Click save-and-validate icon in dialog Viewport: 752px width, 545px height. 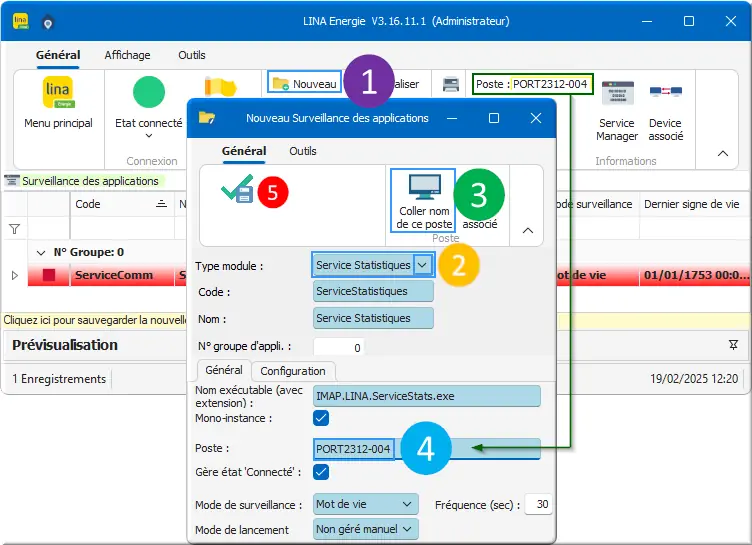237,189
